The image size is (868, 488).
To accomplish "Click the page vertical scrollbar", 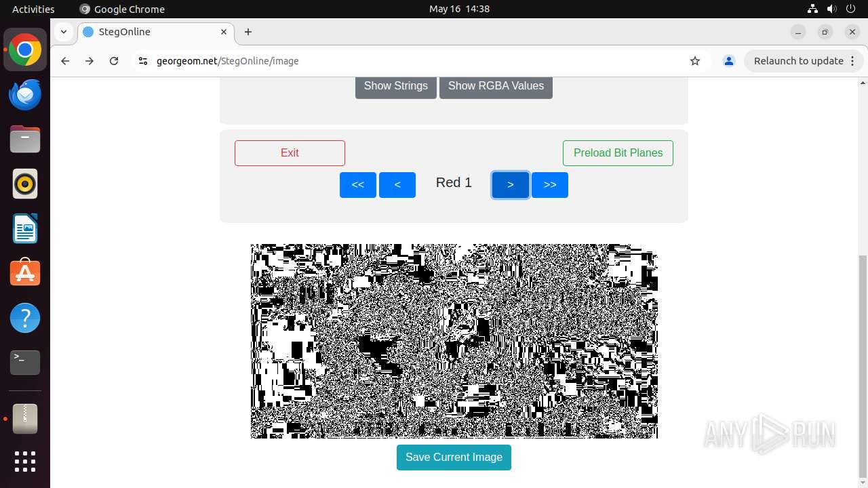I will coord(863,366).
